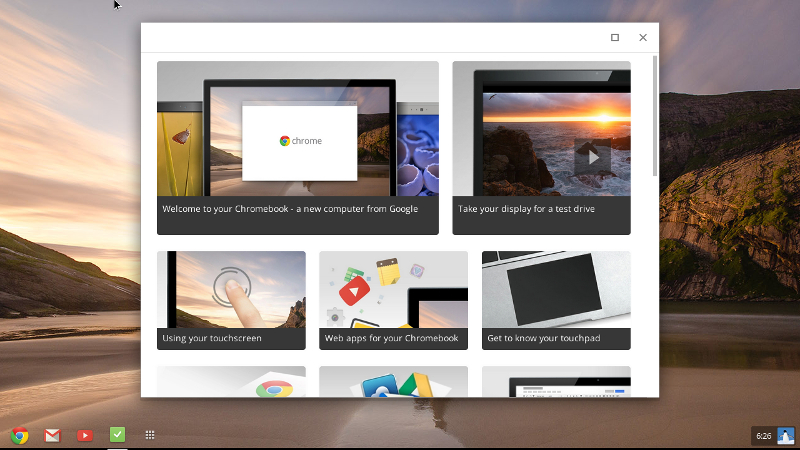Open Chrome browser from the shelf
The image size is (800, 450).
click(x=20, y=435)
